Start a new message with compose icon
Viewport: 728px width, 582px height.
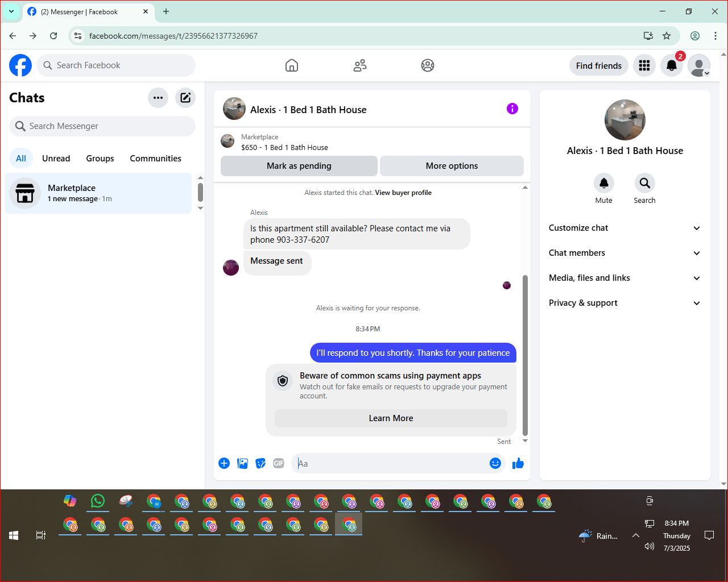[185, 98]
